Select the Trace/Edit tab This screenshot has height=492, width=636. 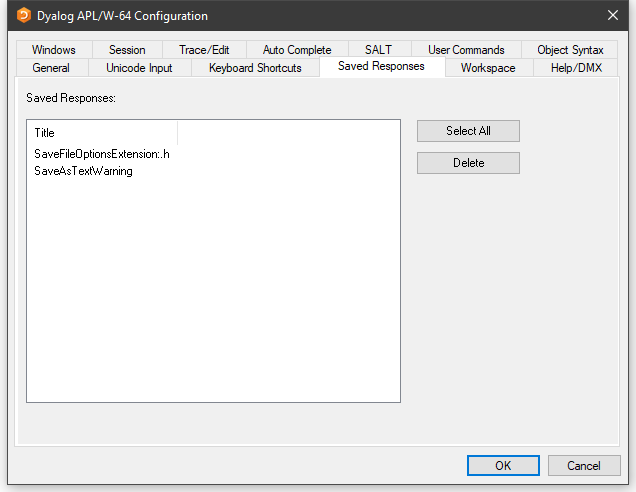(x=205, y=50)
